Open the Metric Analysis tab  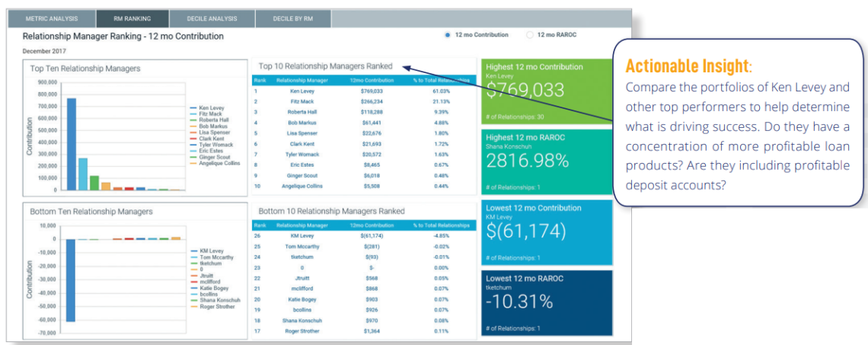[x=50, y=18]
